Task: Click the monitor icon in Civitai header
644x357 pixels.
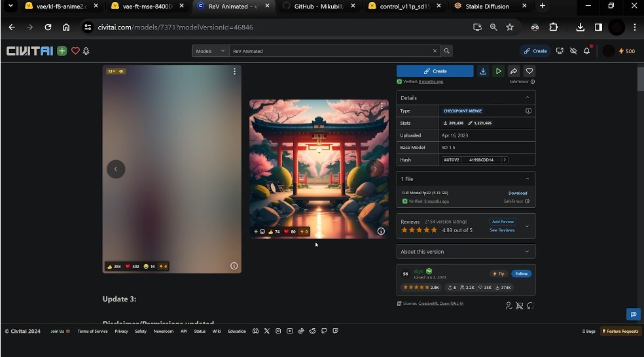Action: click(560, 51)
